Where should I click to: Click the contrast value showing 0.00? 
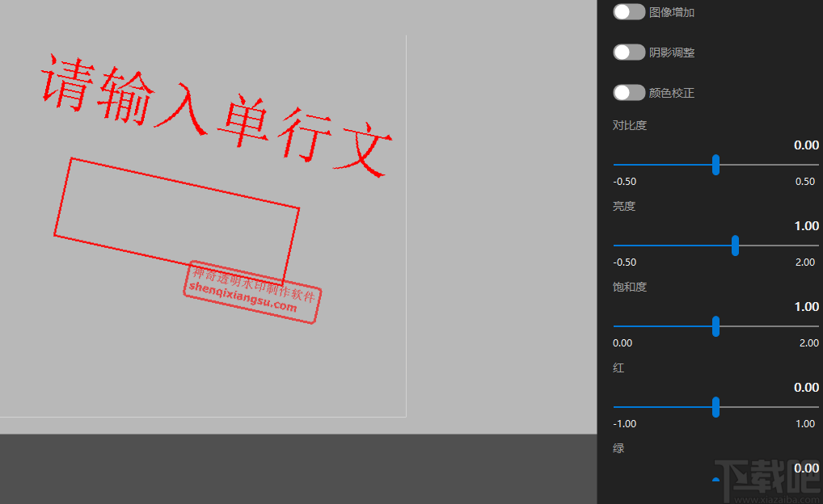pos(804,145)
